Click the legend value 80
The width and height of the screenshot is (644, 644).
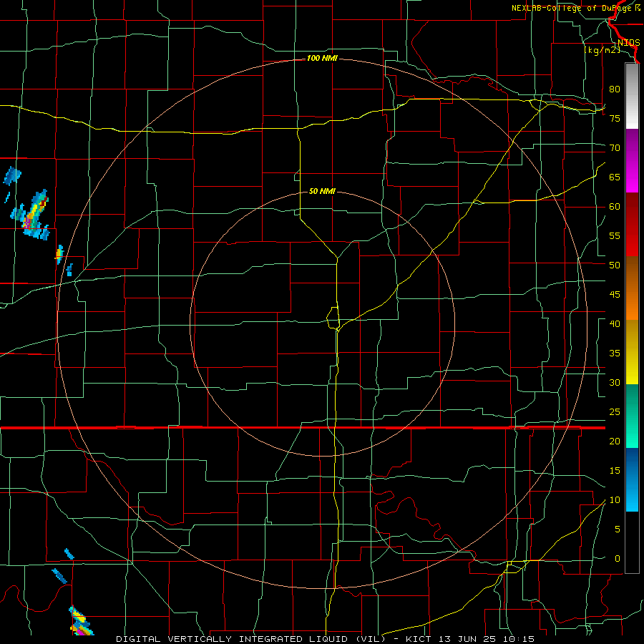[x=615, y=89]
